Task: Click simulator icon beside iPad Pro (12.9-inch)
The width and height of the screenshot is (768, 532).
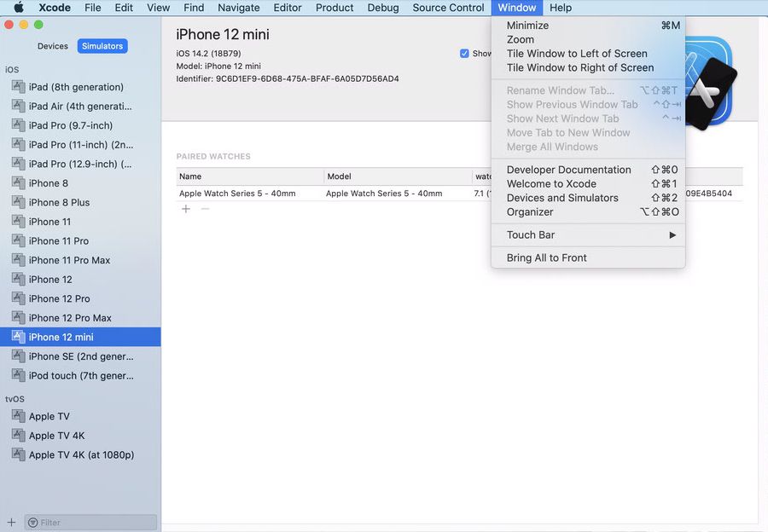Action: pyautogui.click(x=18, y=164)
